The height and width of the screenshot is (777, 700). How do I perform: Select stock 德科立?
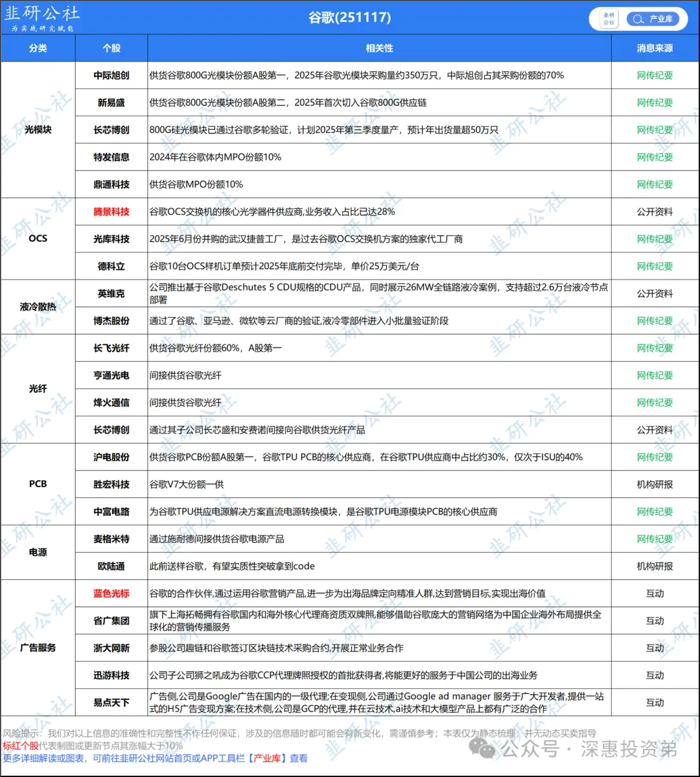[111, 266]
